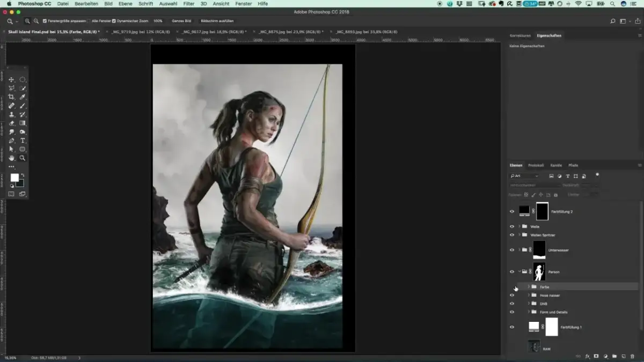Select the Move tool

(11, 79)
